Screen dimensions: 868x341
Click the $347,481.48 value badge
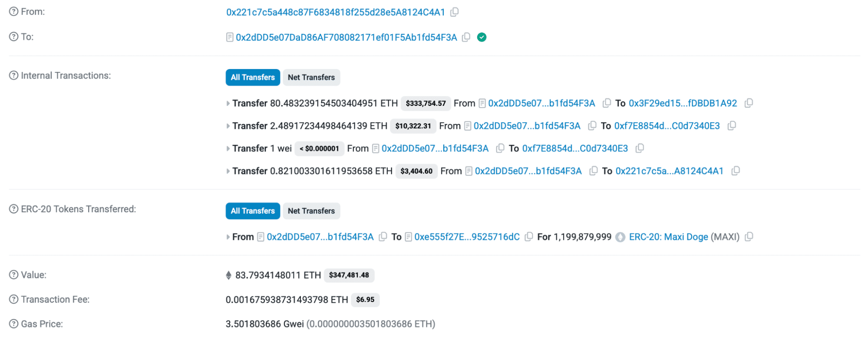click(x=349, y=275)
